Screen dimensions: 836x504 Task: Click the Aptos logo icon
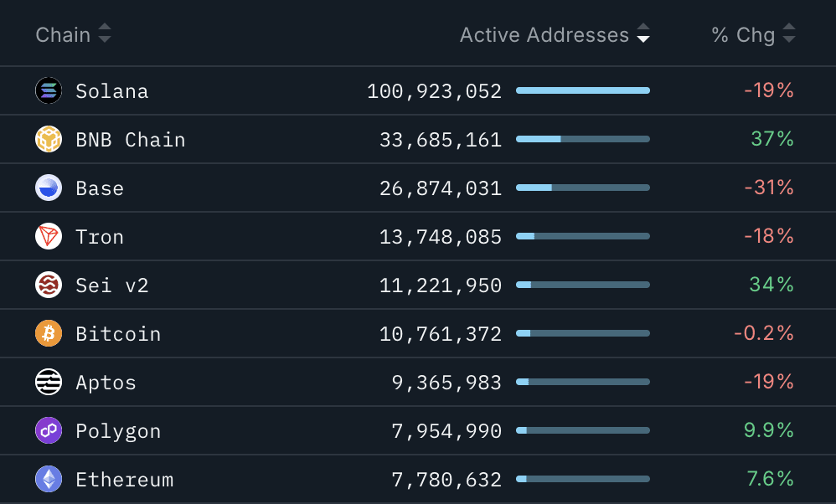pyautogui.click(x=49, y=382)
